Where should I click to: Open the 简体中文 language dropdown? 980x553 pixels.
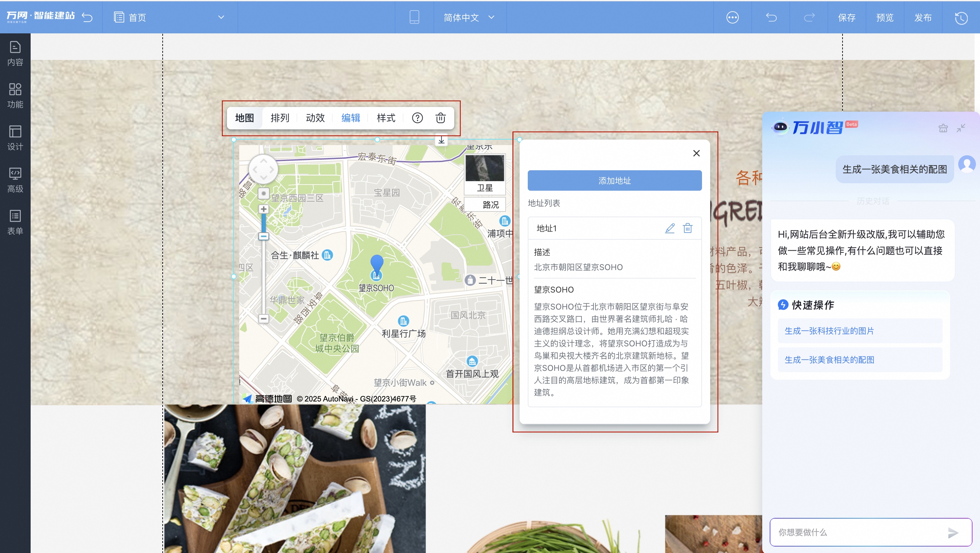tap(469, 17)
